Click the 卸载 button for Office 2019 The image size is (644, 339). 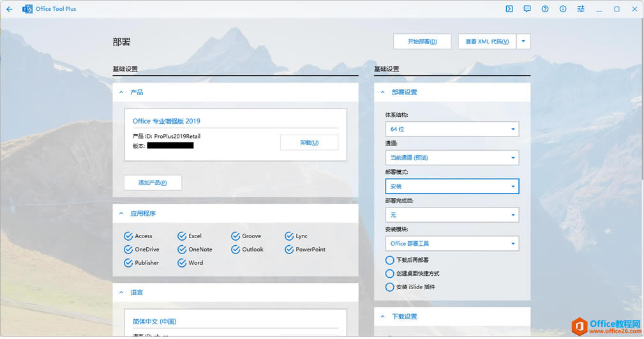point(310,142)
